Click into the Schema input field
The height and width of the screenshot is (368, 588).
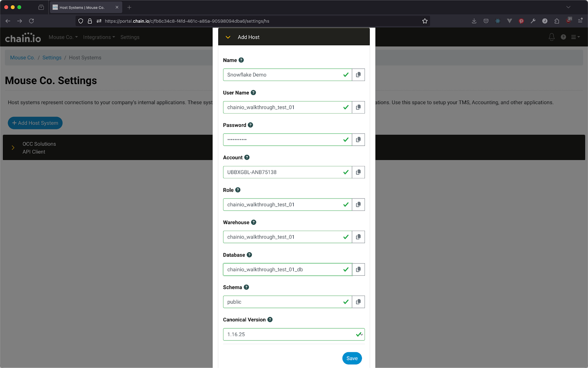287,302
